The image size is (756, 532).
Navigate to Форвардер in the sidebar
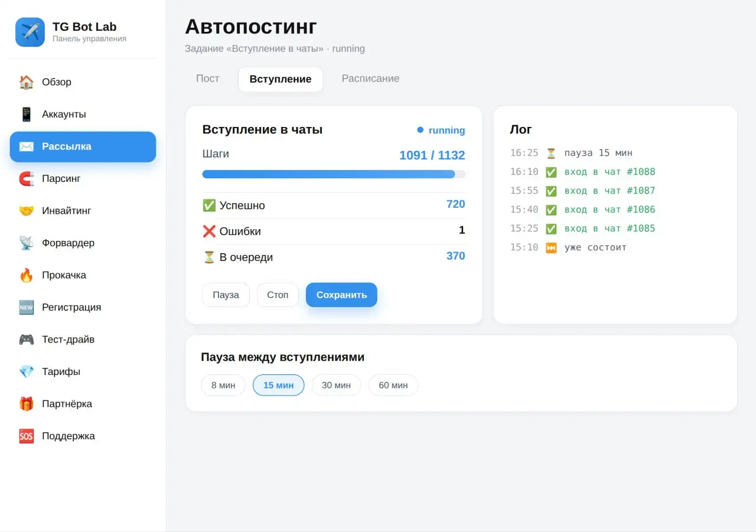point(83,243)
